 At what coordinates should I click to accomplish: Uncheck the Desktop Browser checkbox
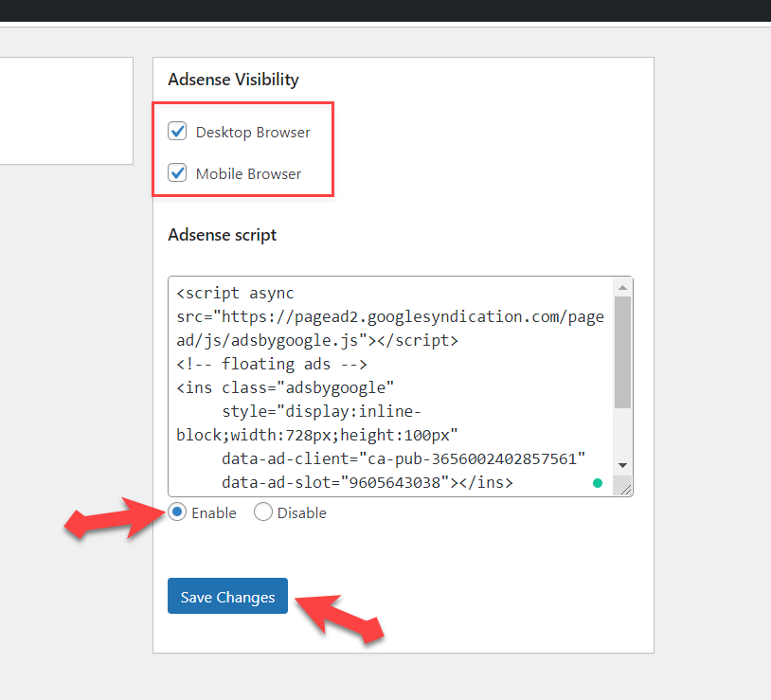click(177, 132)
